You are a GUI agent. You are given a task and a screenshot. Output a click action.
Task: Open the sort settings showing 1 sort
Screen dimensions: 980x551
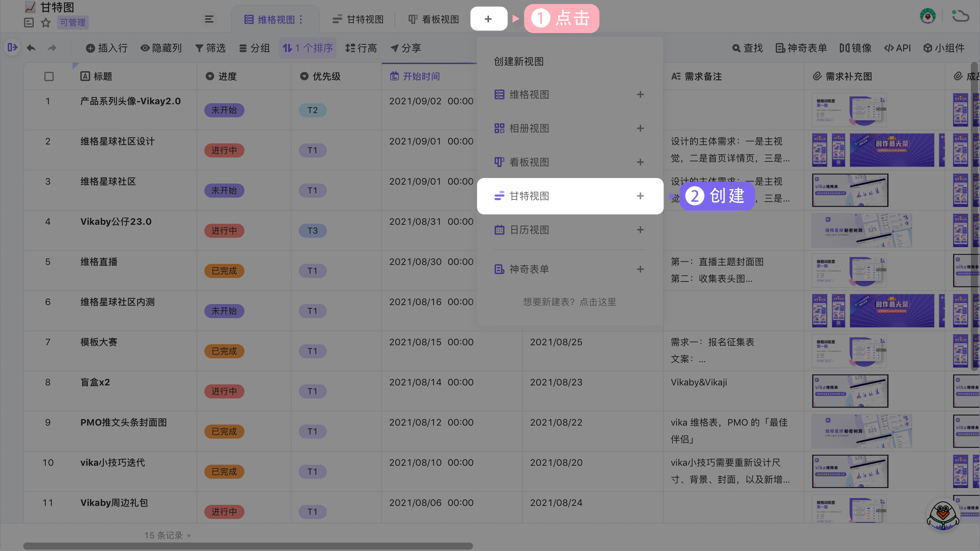tap(307, 48)
